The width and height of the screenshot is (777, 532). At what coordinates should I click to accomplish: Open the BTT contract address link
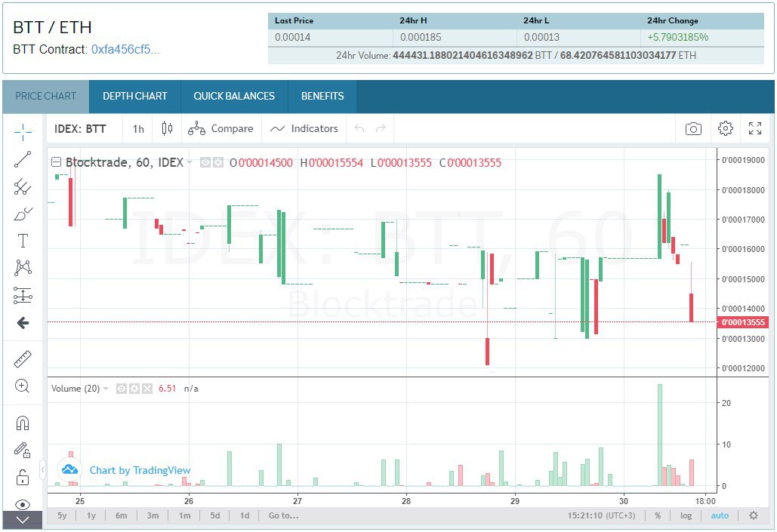click(x=126, y=50)
